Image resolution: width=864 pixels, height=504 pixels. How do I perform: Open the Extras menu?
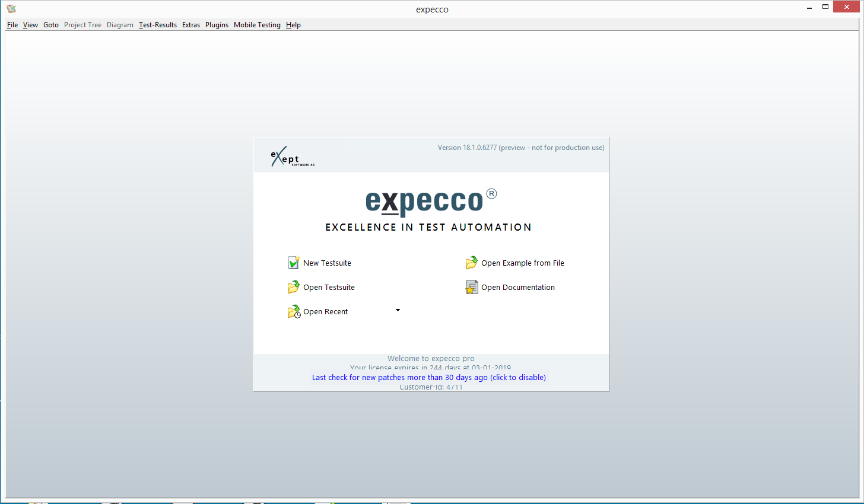pos(191,25)
